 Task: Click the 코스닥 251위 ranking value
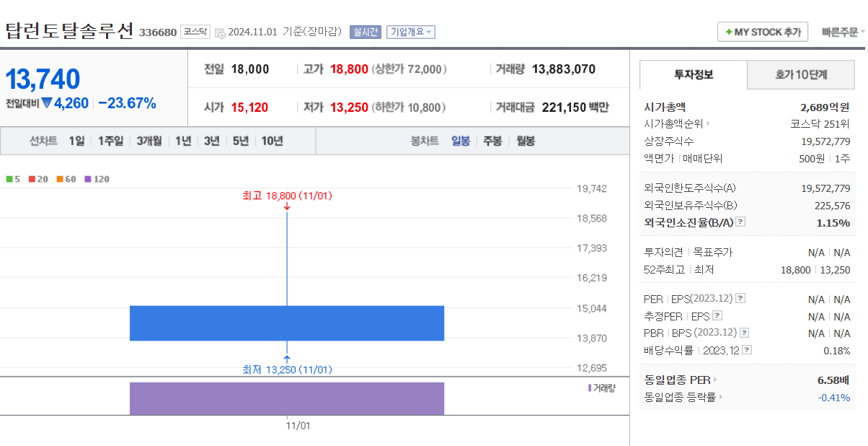click(820, 123)
